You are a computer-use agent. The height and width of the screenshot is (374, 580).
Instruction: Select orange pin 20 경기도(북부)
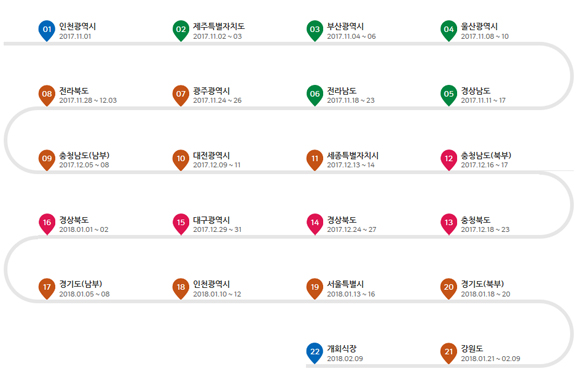click(448, 288)
